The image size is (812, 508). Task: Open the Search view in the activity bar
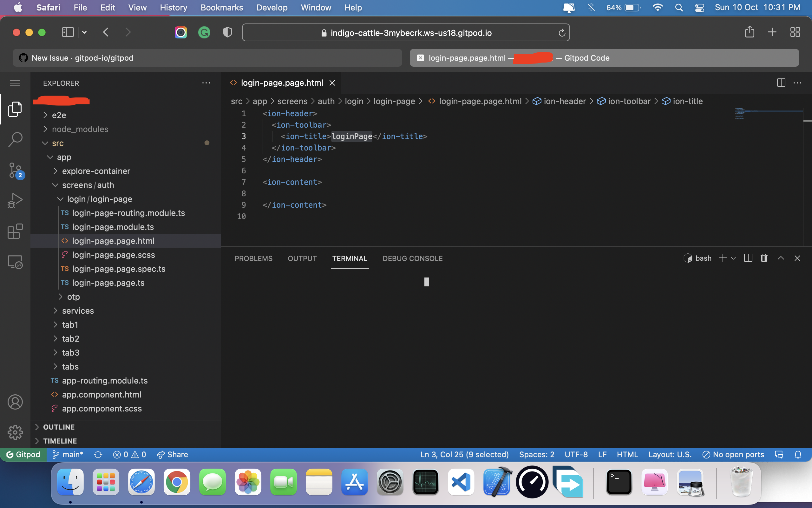[x=15, y=139]
